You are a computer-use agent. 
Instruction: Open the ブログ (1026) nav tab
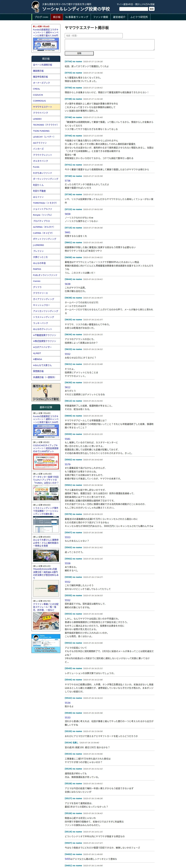coord(41,17)
